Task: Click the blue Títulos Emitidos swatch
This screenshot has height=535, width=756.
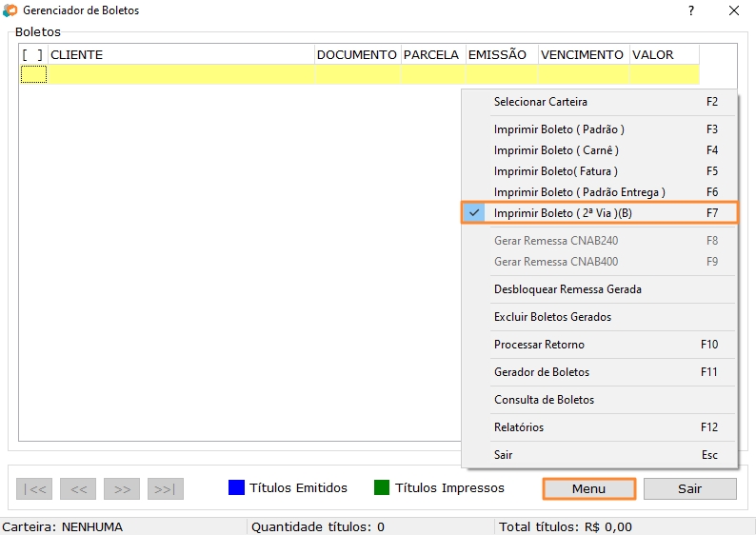Action: (236, 487)
